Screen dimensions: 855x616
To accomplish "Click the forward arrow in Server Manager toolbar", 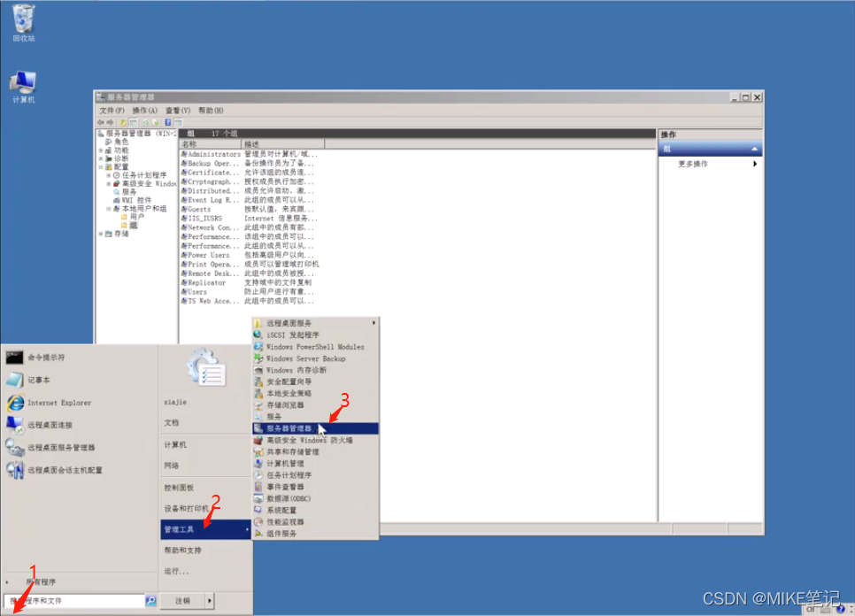I will pos(111,123).
